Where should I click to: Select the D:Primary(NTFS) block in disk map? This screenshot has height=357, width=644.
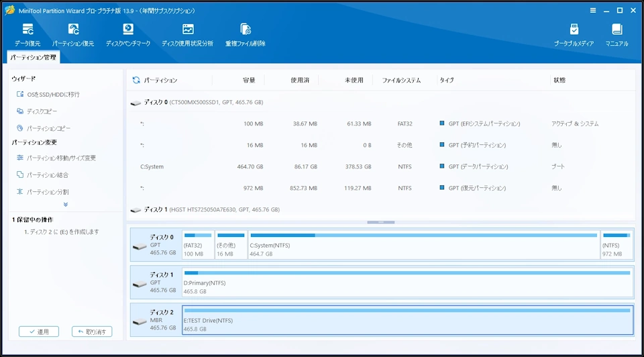tap(407, 283)
